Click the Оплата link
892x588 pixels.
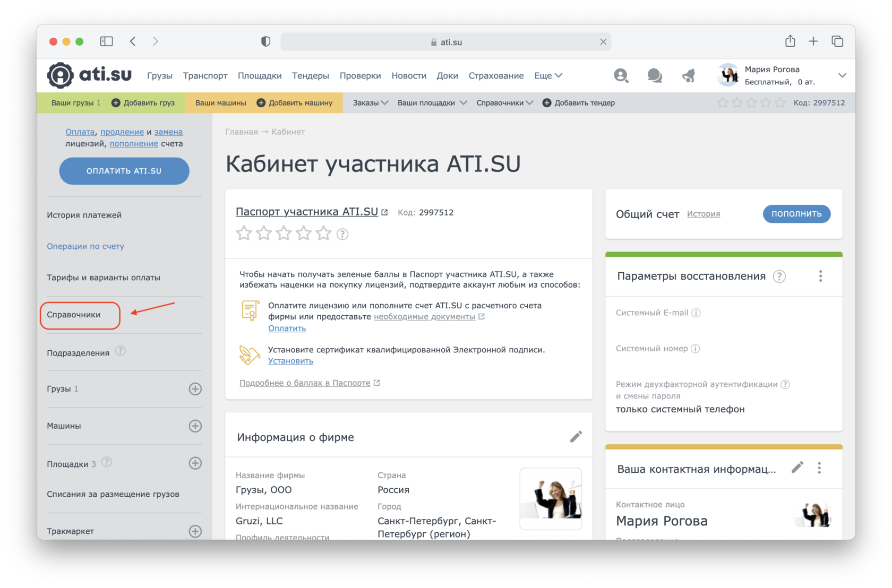point(80,132)
